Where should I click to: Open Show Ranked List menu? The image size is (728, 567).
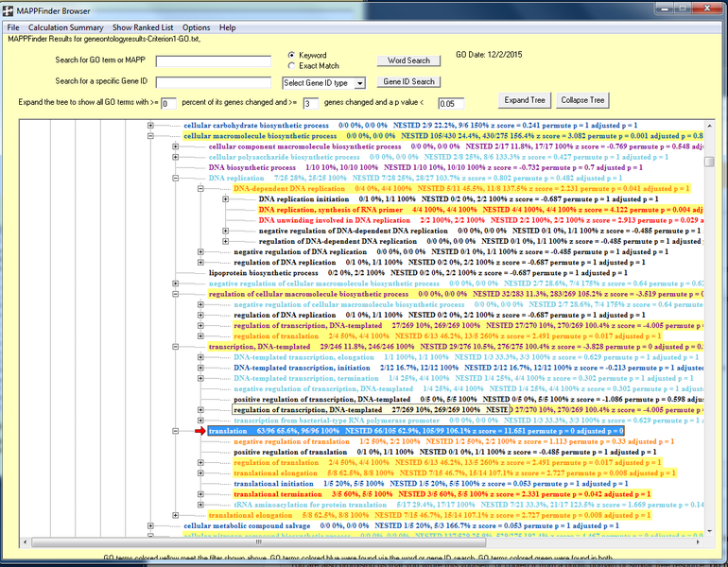click(x=143, y=27)
